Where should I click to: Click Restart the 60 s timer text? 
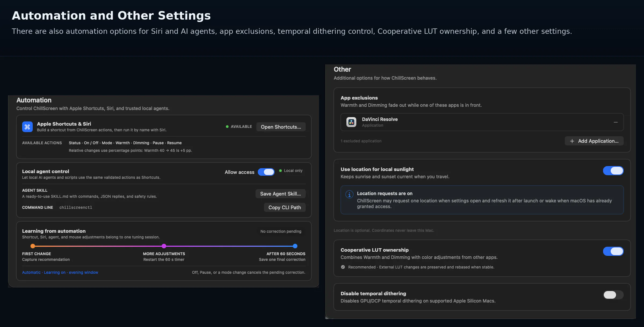click(x=164, y=260)
